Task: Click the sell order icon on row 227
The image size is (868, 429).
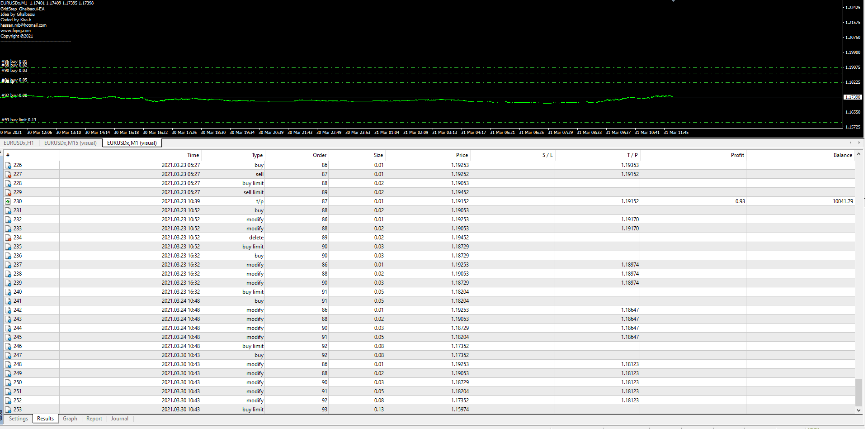Action: tap(8, 174)
